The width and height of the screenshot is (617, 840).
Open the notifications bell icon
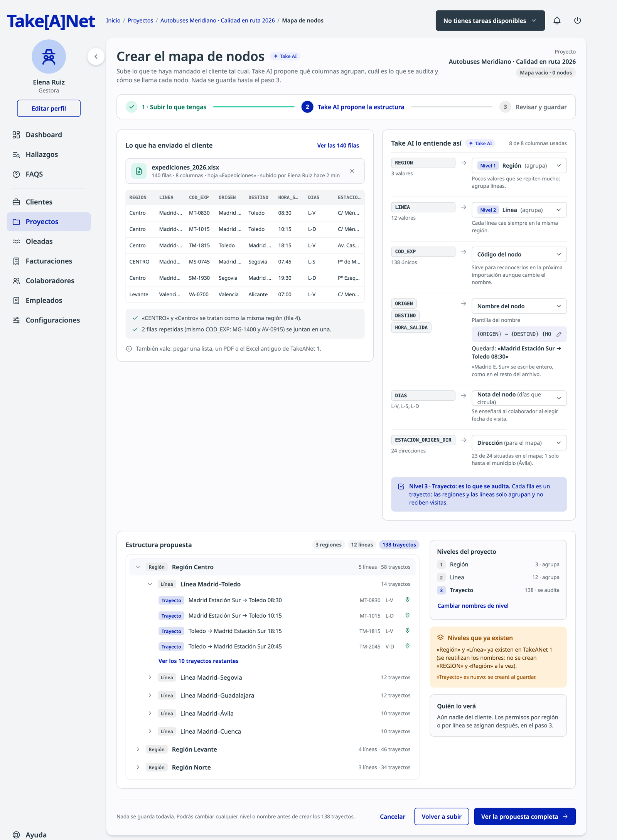pyautogui.click(x=557, y=21)
